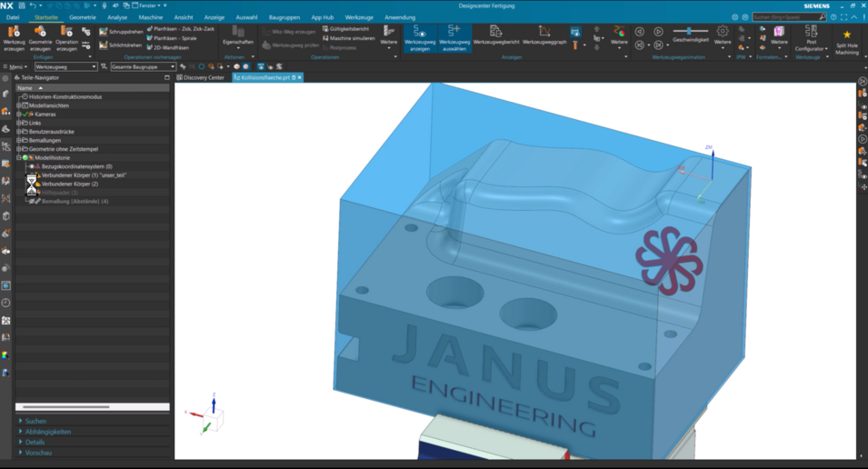Screen dimensions: 868x469
Task: Click search magnifier icon
Action: [822, 17]
